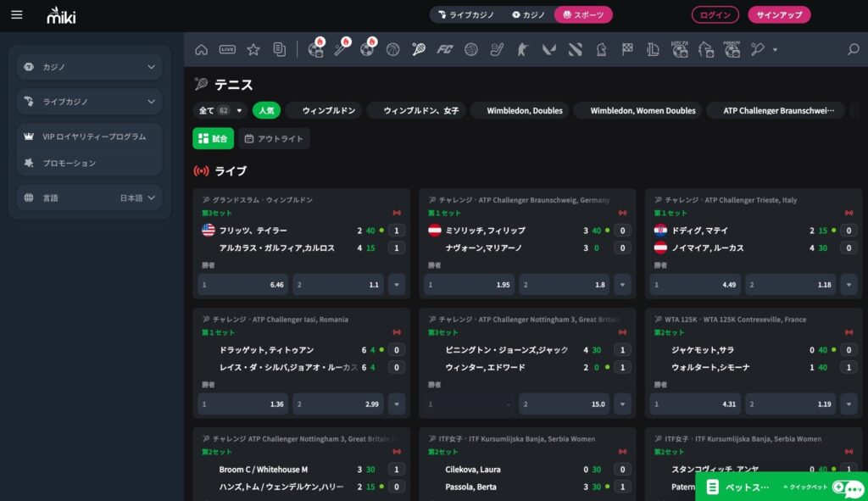Screen dimensions: 868x501
Task: Expand more markets for Droguet match
Action: (x=397, y=404)
